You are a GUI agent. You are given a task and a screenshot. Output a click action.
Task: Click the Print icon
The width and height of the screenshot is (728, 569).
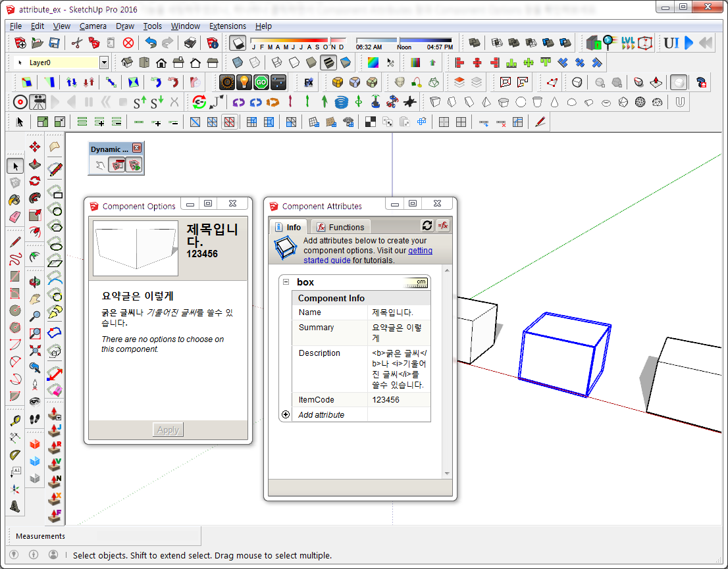(190, 43)
